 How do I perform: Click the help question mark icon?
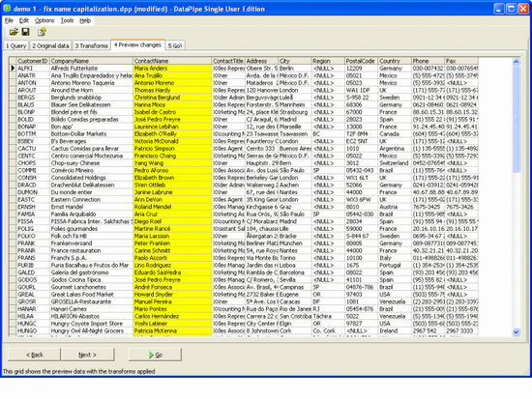pos(42,32)
